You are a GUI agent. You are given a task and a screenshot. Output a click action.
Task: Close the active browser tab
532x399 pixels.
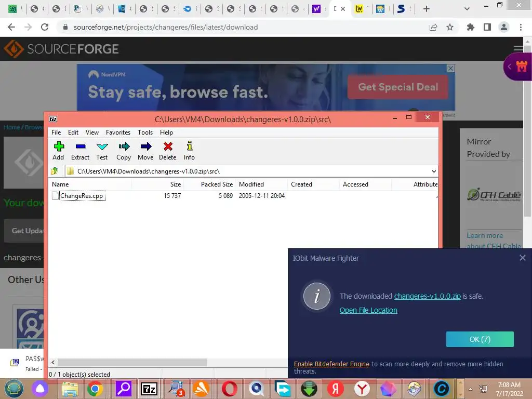coord(343,9)
